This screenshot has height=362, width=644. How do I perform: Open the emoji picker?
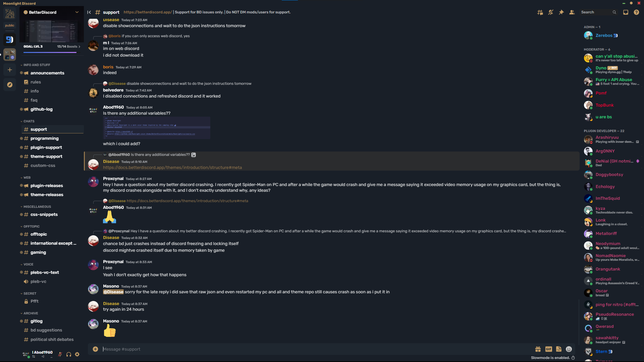[x=569, y=349]
